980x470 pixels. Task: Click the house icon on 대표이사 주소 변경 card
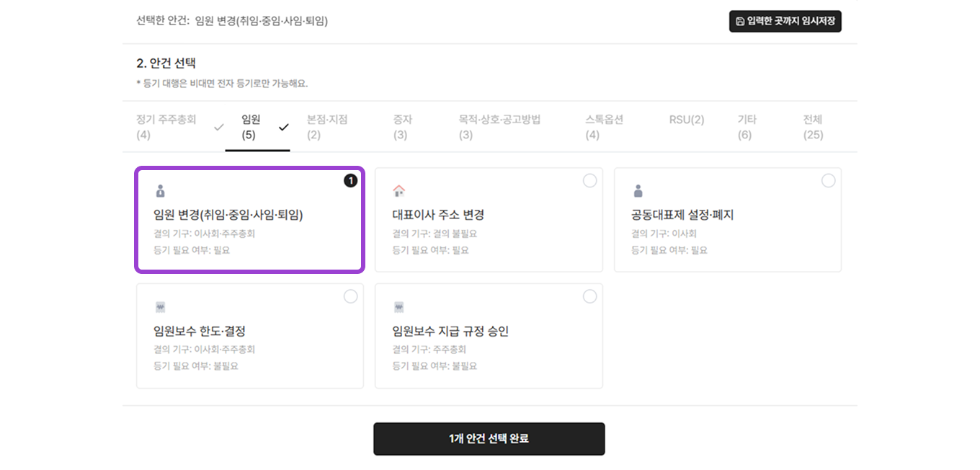coord(398,191)
